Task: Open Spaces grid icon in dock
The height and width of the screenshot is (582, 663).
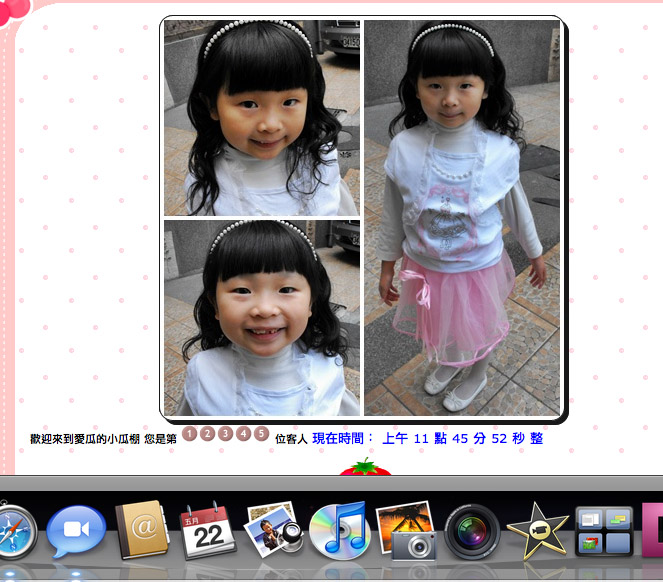Action: coord(604,531)
